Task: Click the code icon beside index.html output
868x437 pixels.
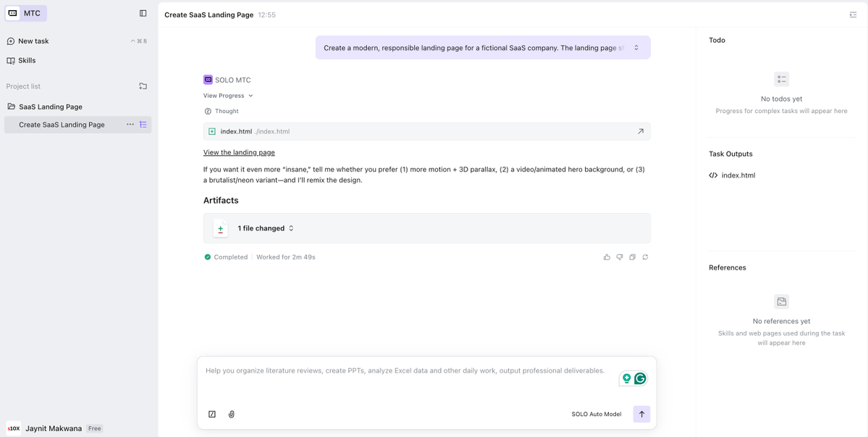Action: coord(713,175)
